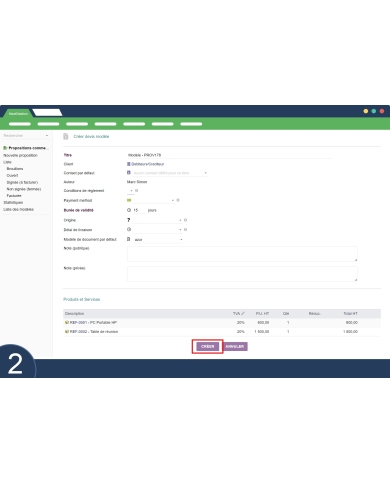390x484 pixels.
Task: Open the Propositions commerciales menu header
Action: (x=28, y=148)
